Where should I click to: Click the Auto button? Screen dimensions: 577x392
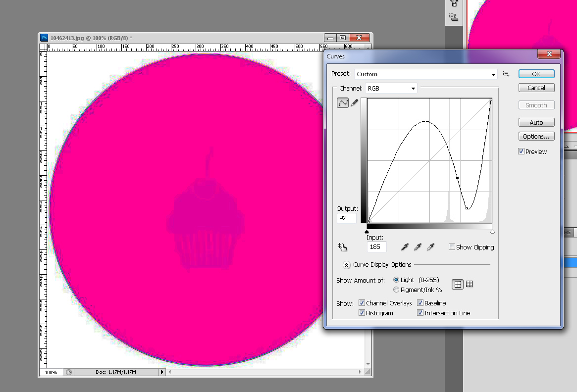tap(536, 122)
